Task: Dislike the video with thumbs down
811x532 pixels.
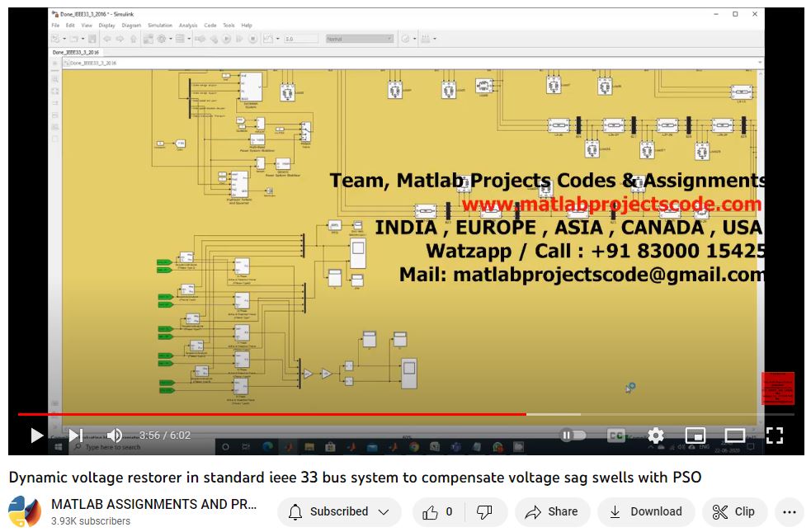Action: 484,511
